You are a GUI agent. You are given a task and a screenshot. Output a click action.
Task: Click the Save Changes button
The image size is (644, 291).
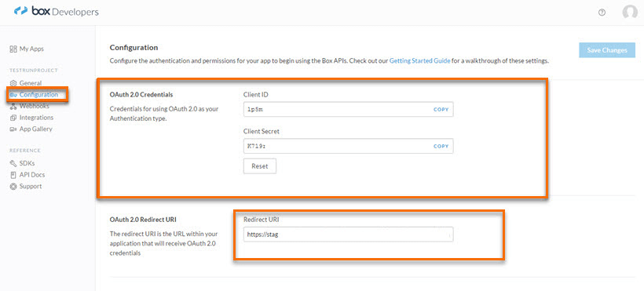[607, 50]
